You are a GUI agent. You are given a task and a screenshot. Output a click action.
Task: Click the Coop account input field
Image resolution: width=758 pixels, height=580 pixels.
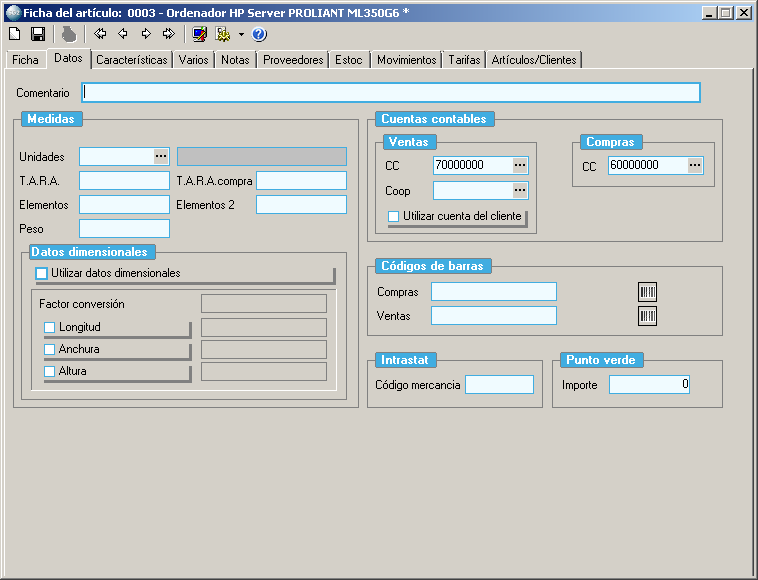[473, 190]
